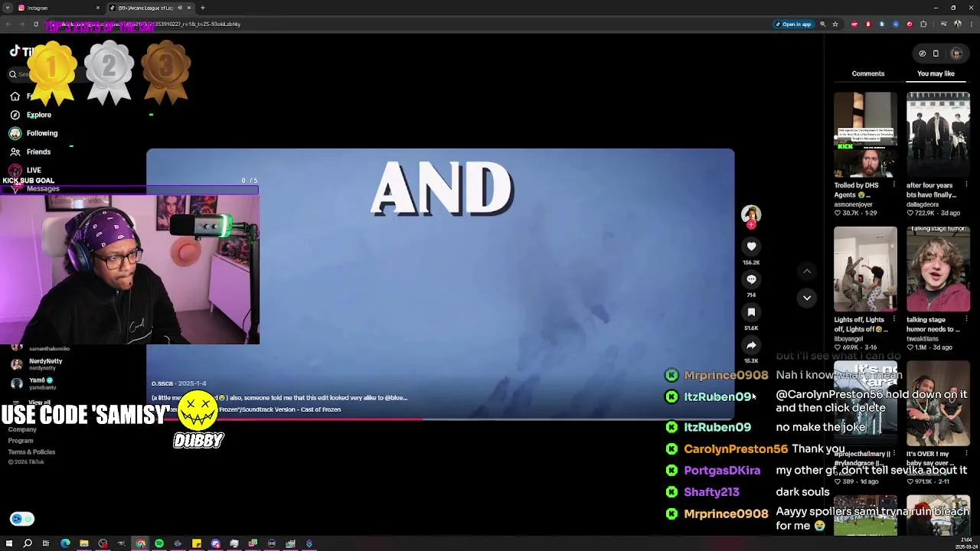Viewport: 980px width, 551px height.
Task: Open the Friends page in sidebar
Action: (x=38, y=152)
